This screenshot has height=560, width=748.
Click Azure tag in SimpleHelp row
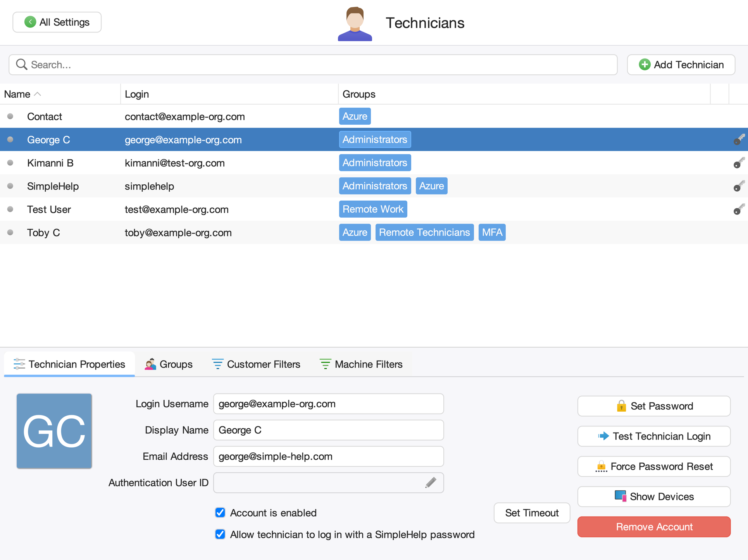(431, 186)
